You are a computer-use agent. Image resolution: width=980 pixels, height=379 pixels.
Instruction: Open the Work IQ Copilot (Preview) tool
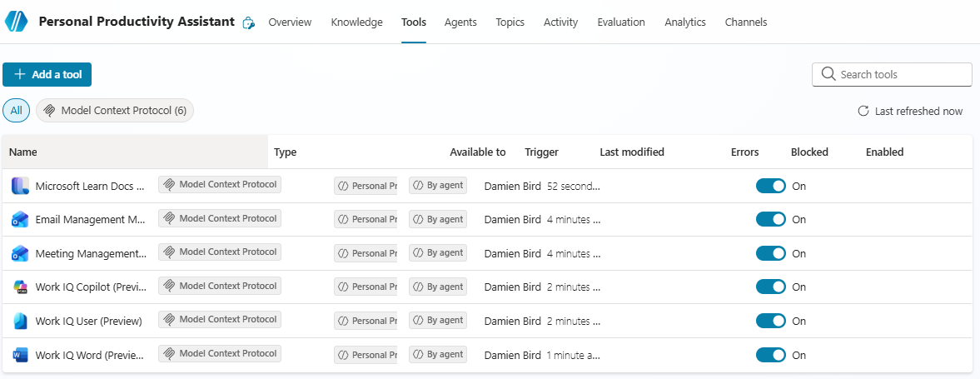click(91, 287)
